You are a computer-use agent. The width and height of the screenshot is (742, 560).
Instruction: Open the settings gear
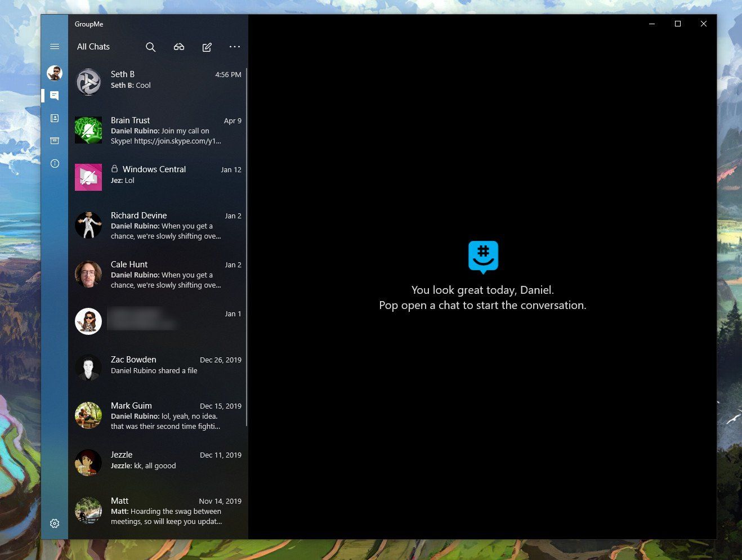(54, 523)
